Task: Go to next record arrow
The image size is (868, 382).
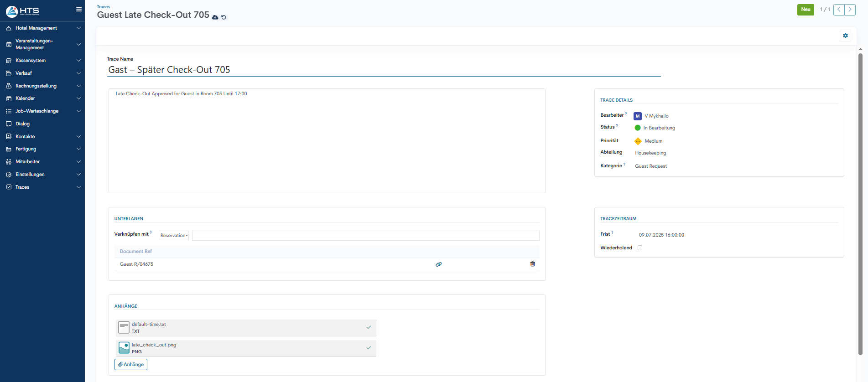Action: tap(850, 10)
